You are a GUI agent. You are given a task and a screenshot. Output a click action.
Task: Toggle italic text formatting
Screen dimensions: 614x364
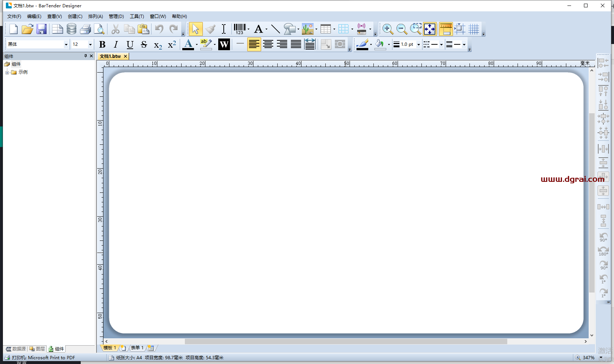pos(116,44)
